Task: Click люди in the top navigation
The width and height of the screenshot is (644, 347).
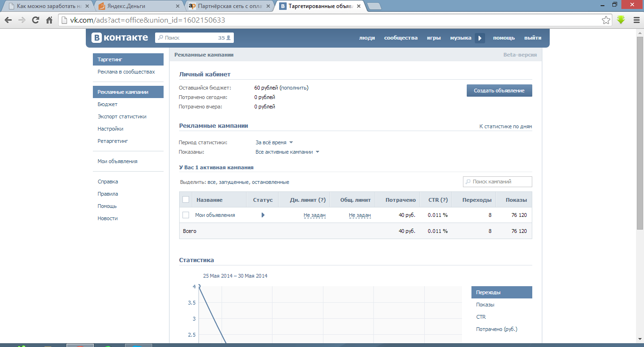Action: [367, 38]
